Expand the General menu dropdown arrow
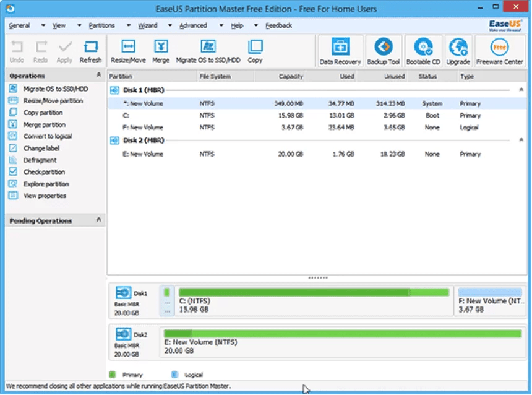The width and height of the screenshot is (532, 395). coord(43,25)
